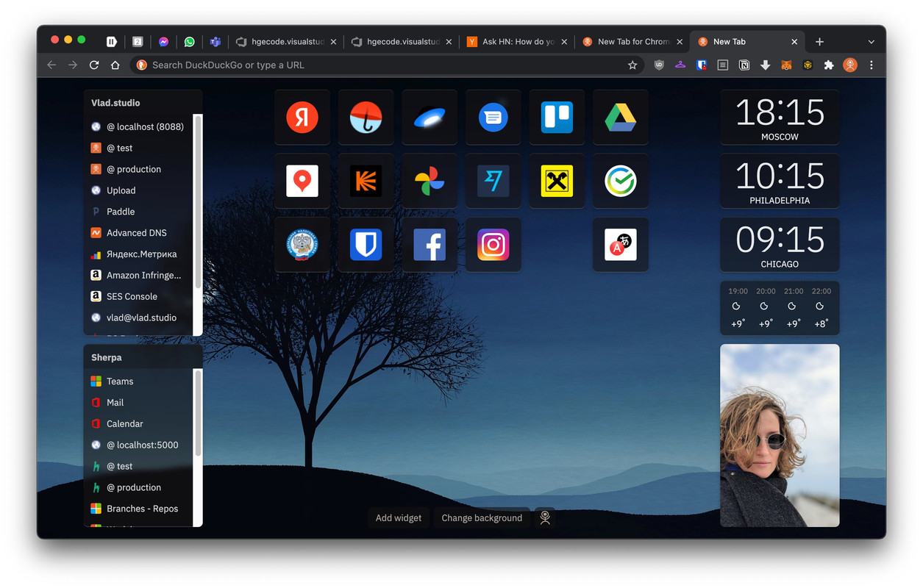Viewport: 923px width, 588px height.
Task: Click the Moscow clock widget
Action: pyautogui.click(x=780, y=118)
